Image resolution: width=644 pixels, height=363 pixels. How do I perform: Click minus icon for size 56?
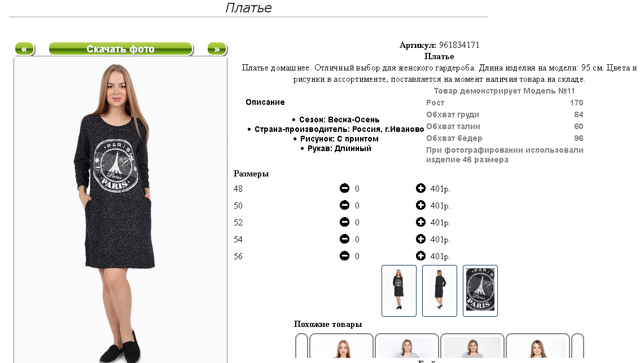tap(345, 256)
